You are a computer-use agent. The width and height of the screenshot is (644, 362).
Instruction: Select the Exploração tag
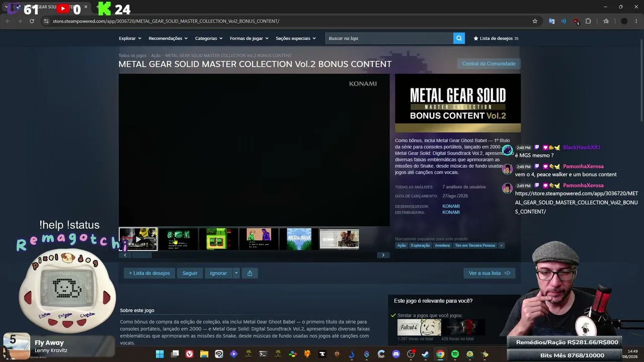click(x=420, y=245)
